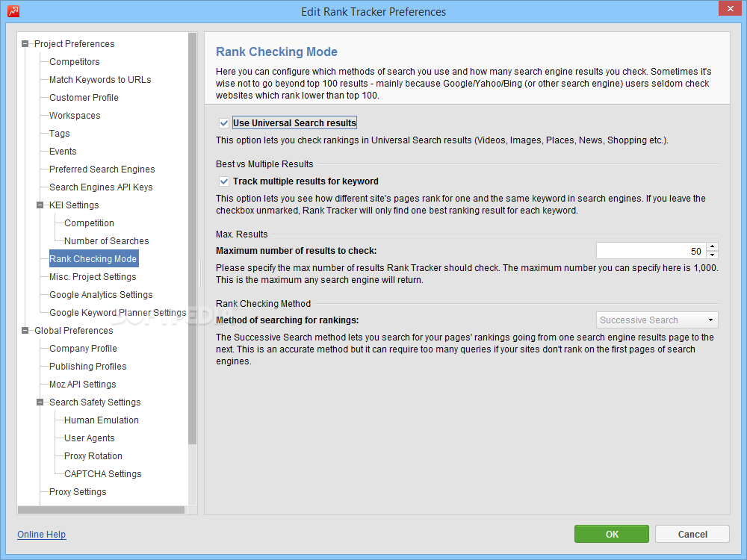This screenshot has height=560, width=747.
Task: Select the User Agents item
Action: (90, 438)
